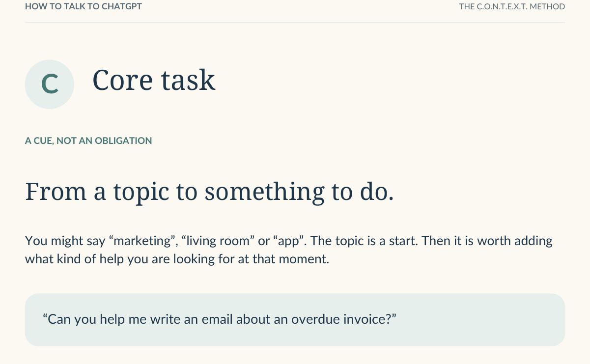Click the "Core task" title
Viewport: 590px width, 364px height.
pyautogui.click(x=154, y=80)
